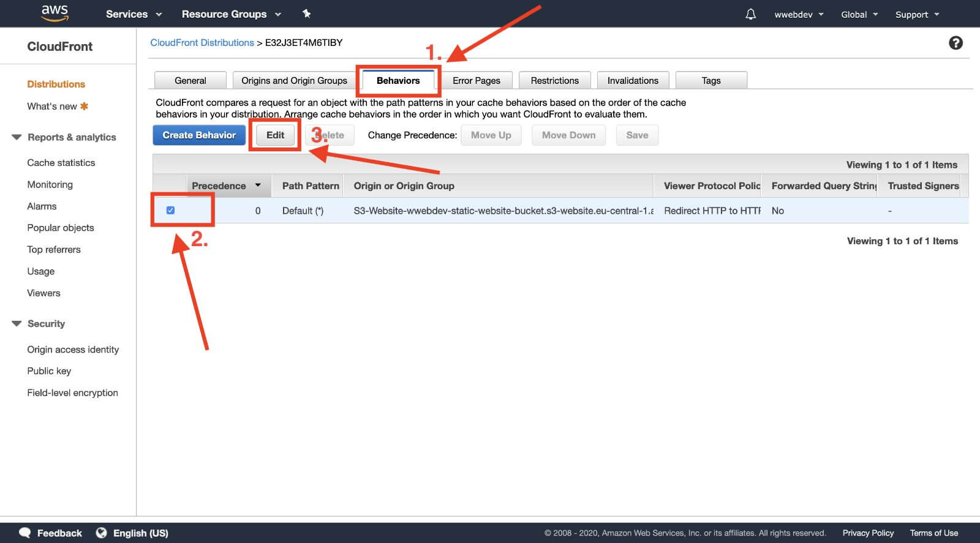Open Public key page
Viewport: 980px width, 543px height.
point(49,371)
